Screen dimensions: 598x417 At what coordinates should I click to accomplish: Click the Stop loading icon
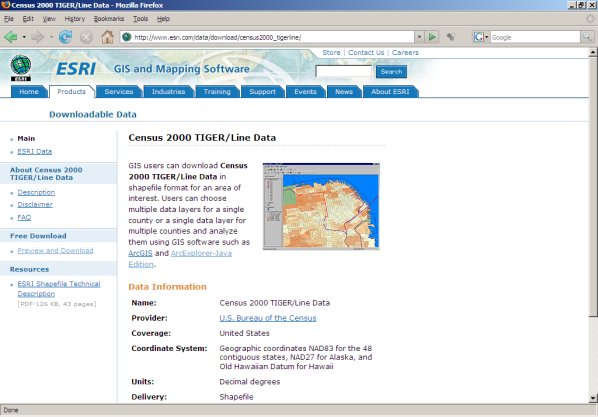point(87,37)
